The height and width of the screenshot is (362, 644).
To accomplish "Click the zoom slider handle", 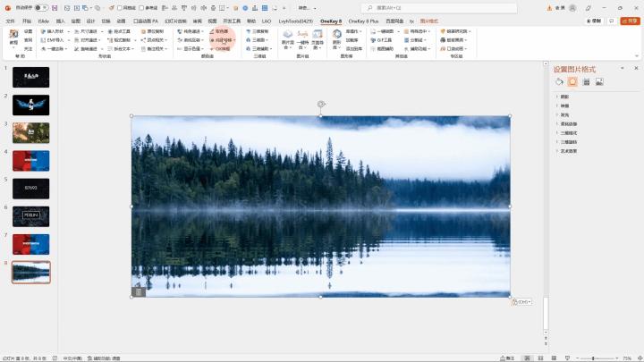I will pos(593,358).
